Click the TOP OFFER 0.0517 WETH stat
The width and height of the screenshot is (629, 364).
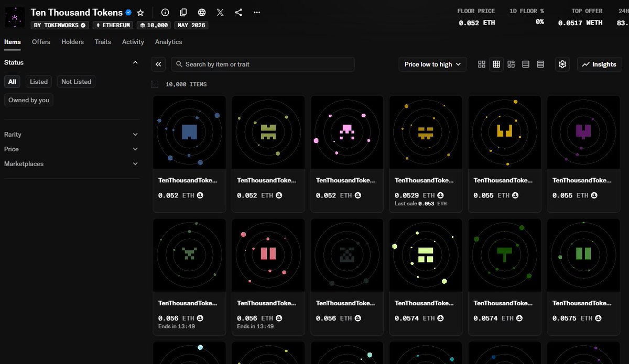pos(580,17)
